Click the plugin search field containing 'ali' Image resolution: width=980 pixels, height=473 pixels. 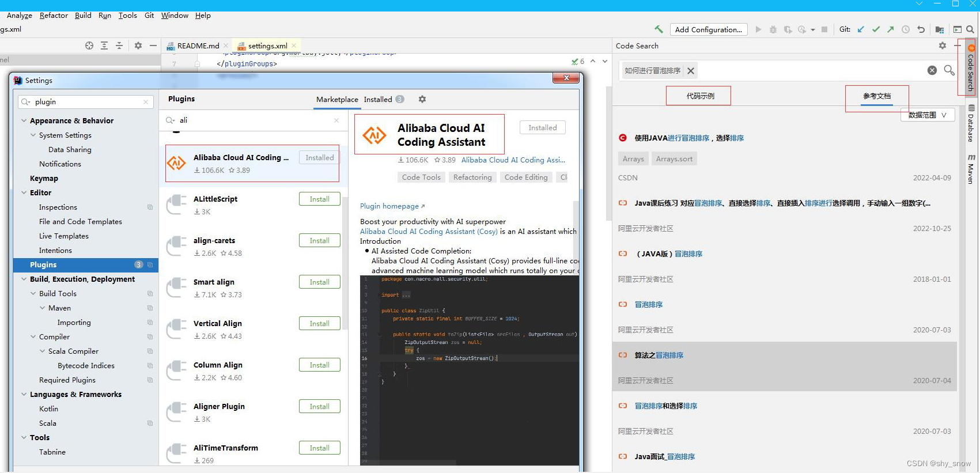(253, 120)
